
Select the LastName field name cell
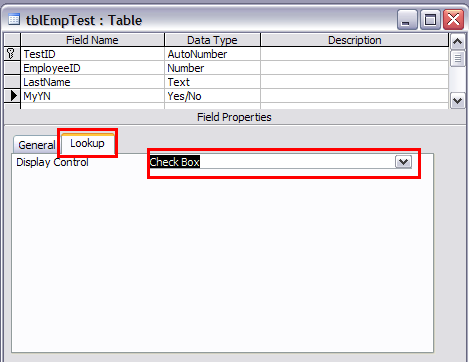pos(92,82)
